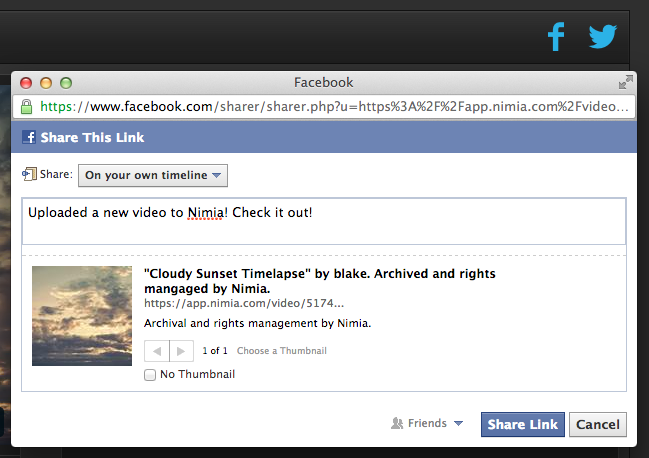Click the app.nimia.com video URL text
The width and height of the screenshot is (649, 458).
[244, 303]
